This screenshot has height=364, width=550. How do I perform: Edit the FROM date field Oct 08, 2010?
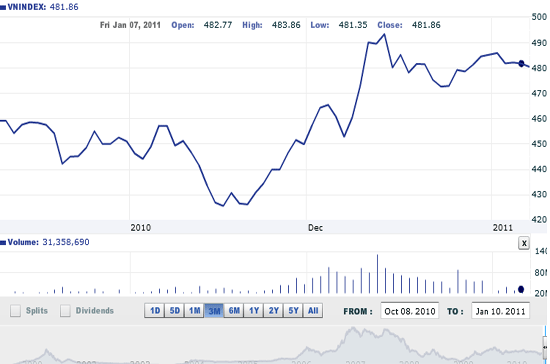click(x=409, y=311)
